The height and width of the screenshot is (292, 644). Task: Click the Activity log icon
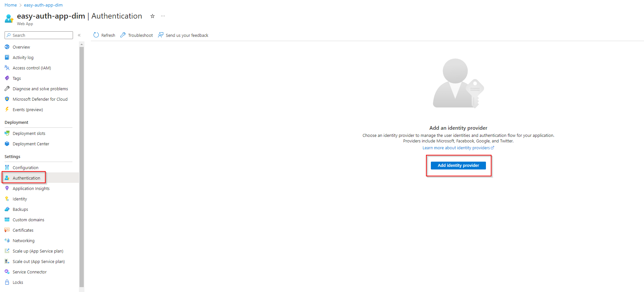click(x=7, y=57)
